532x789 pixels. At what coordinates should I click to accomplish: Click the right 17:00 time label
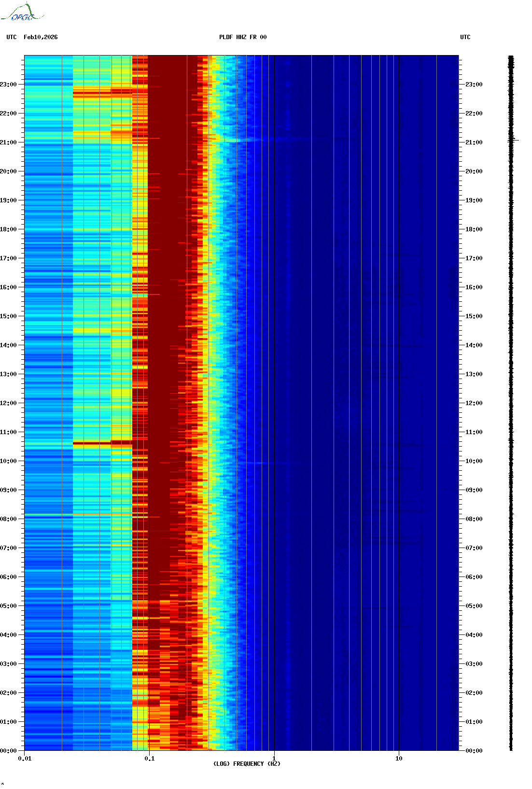click(474, 258)
